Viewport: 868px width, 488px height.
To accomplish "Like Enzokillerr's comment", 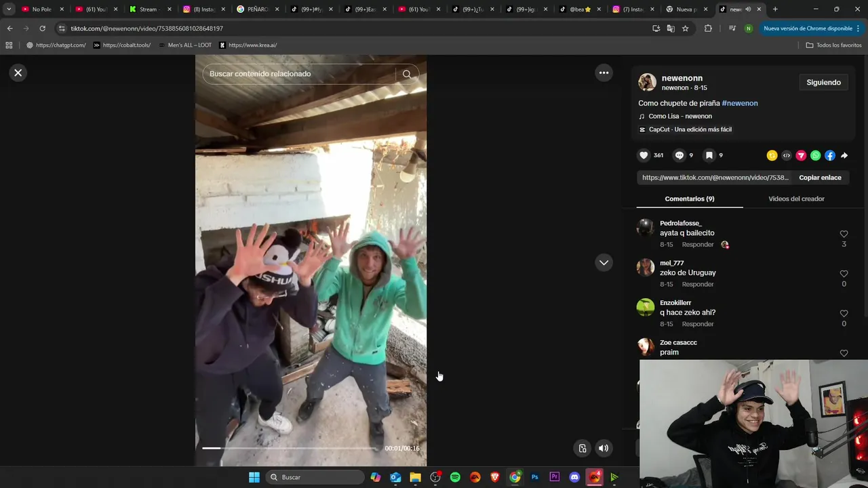I will click(x=844, y=314).
